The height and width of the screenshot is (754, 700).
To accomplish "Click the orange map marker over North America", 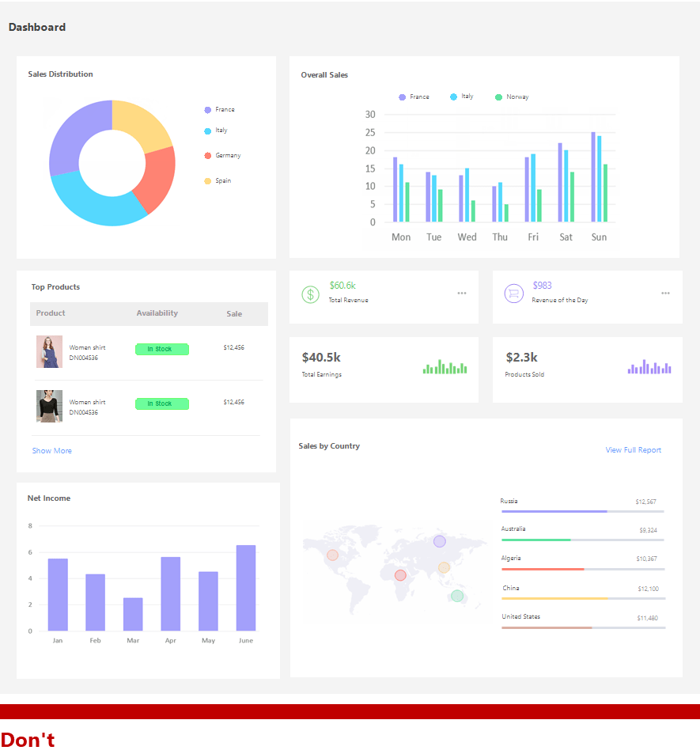I will point(332,555).
